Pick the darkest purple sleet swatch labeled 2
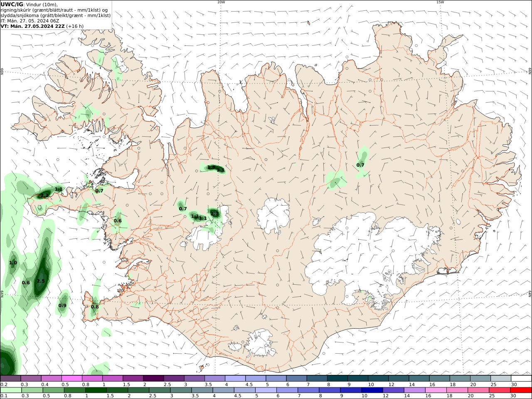Viewport: 532px width, 399px height. 153,379
